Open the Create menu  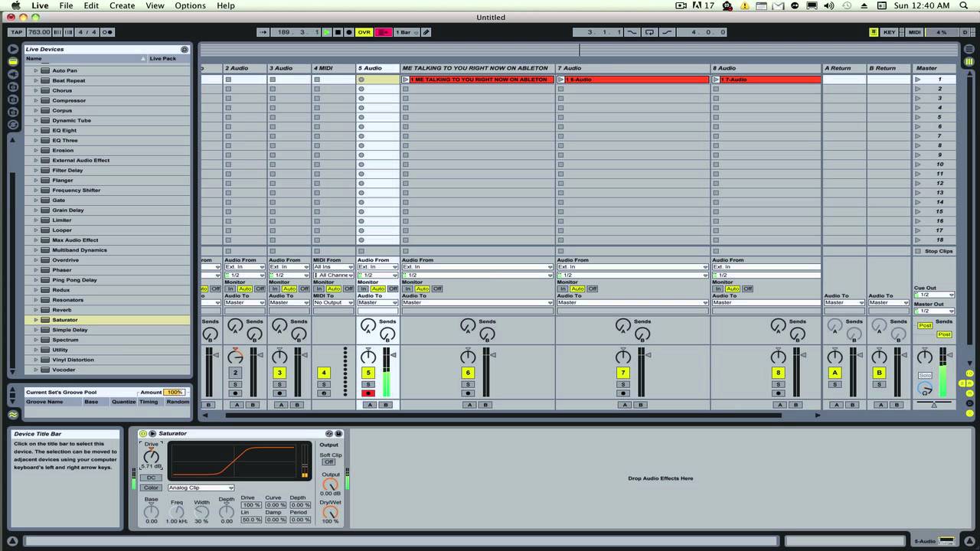tap(122, 5)
